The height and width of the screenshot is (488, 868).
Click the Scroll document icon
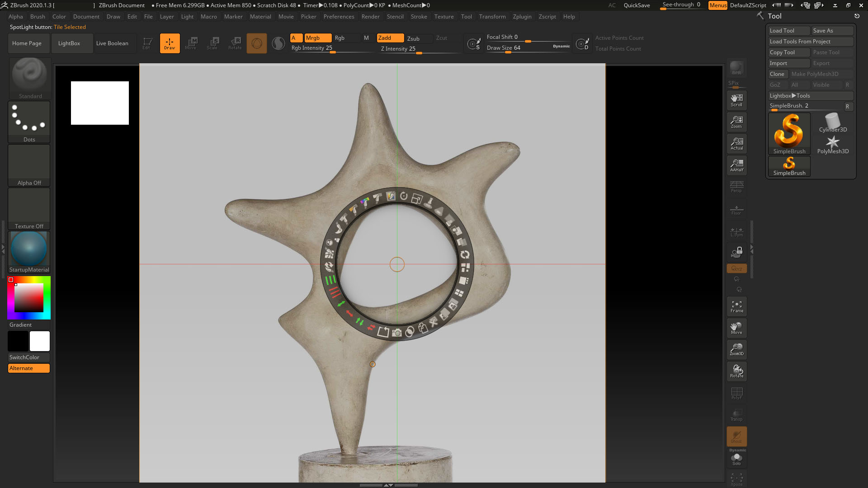736,100
